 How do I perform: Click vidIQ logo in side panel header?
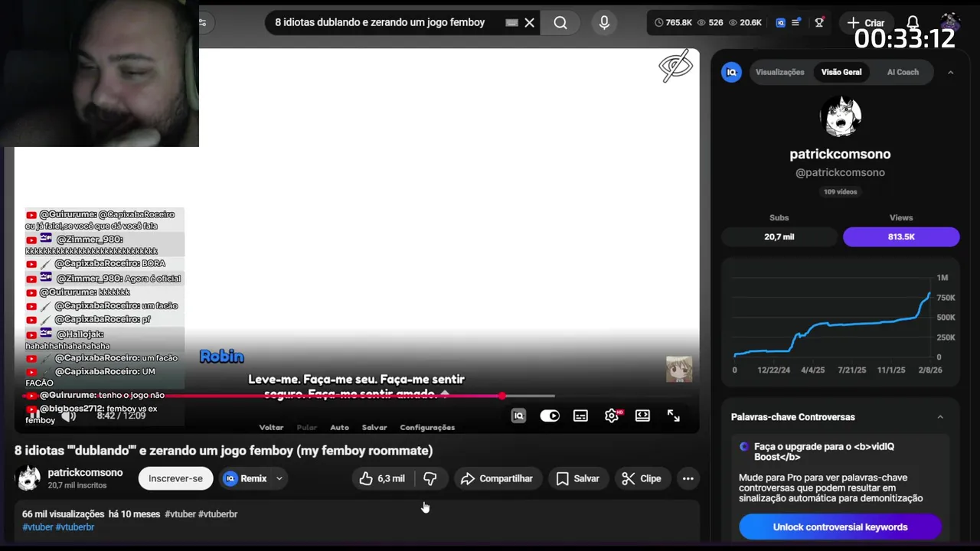(731, 72)
